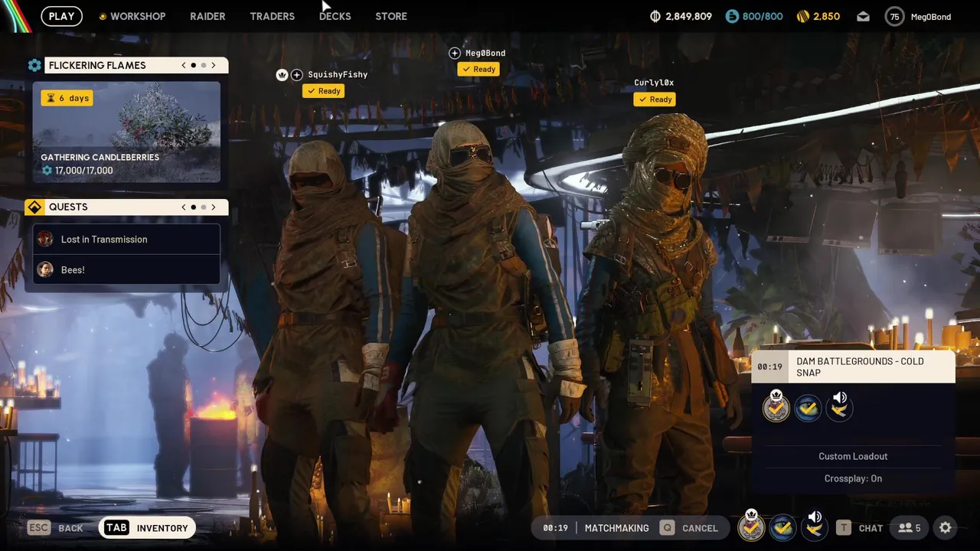Click the blue eye avatar in match panel
Screen dimensions: 980x551
(x=808, y=409)
